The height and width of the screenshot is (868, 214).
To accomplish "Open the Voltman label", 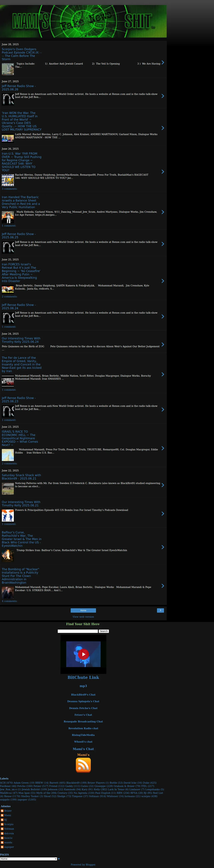I will pos(94,796).
